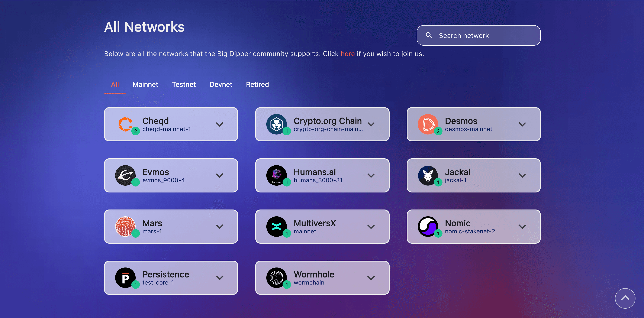Click the Jackal fox logo
This screenshot has height=318, width=644.
(x=428, y=175)
